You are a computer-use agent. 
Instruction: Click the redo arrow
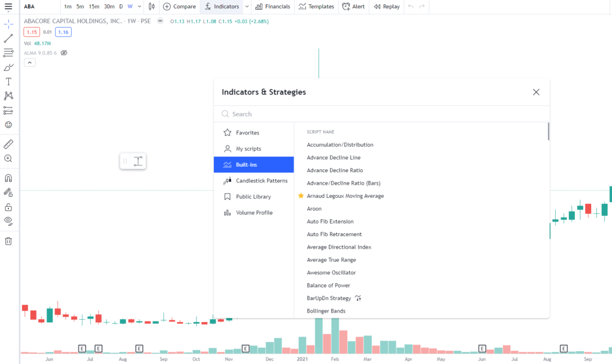tap(422, 7)
